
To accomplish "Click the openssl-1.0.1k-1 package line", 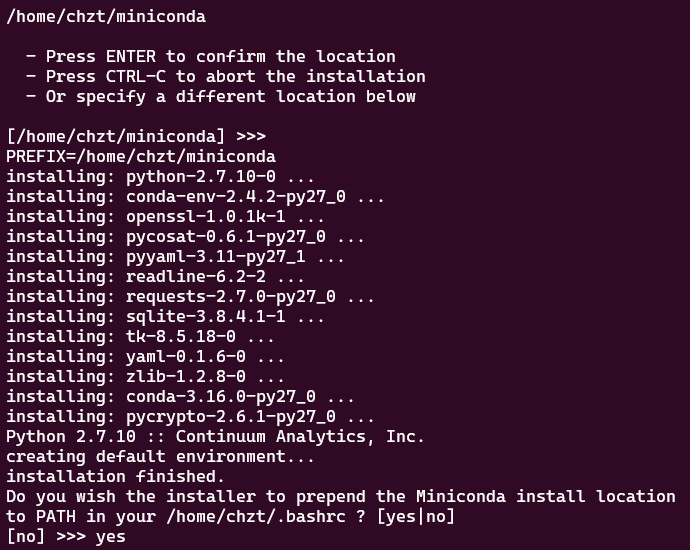I will pyautogui.click(x=165, y=217).
